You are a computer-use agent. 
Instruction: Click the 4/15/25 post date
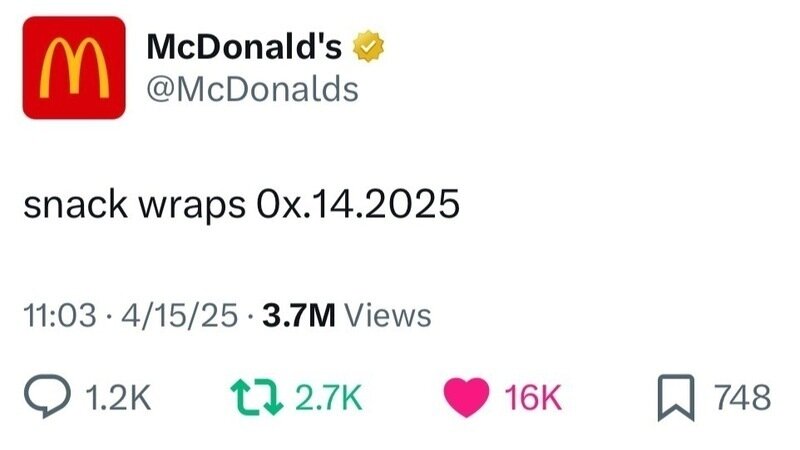176,316
